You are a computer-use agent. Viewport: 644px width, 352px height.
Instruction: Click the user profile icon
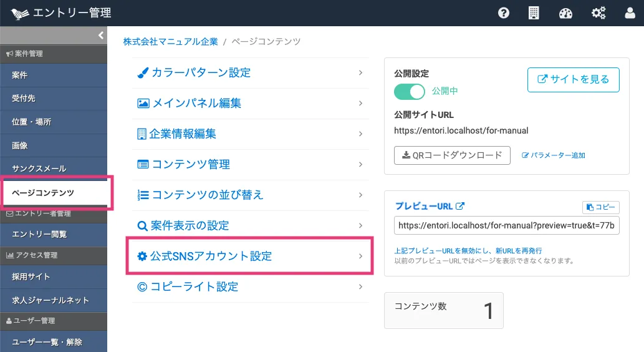coord(630,13)
